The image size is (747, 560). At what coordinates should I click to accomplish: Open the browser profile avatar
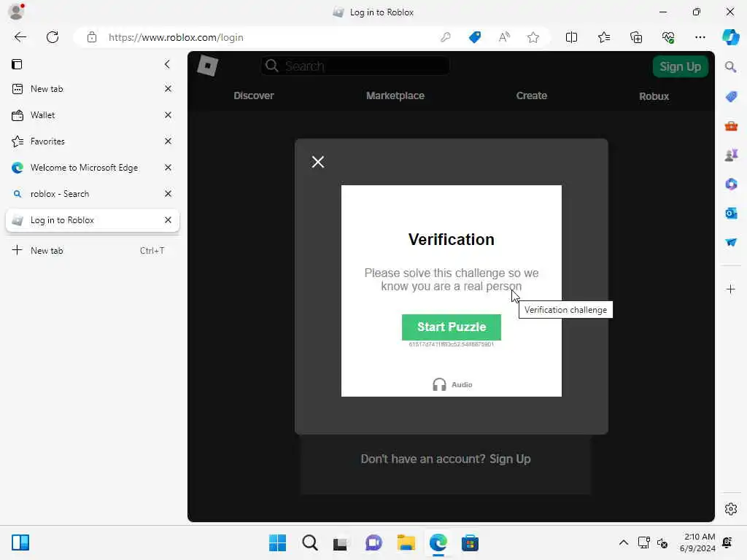point(16,12)
